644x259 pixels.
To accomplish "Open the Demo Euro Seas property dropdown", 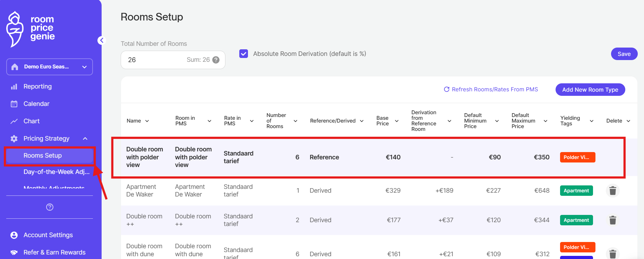I will coord(50,67).
